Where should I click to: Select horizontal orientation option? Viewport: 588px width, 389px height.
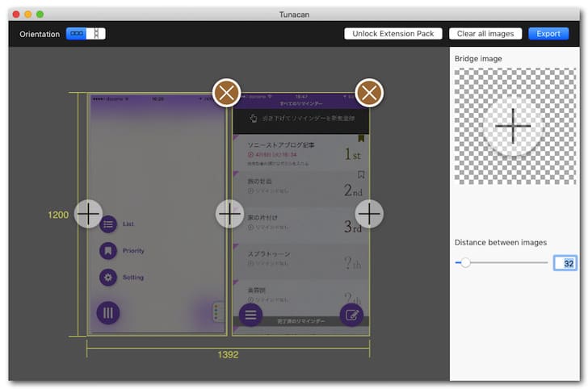76,34
